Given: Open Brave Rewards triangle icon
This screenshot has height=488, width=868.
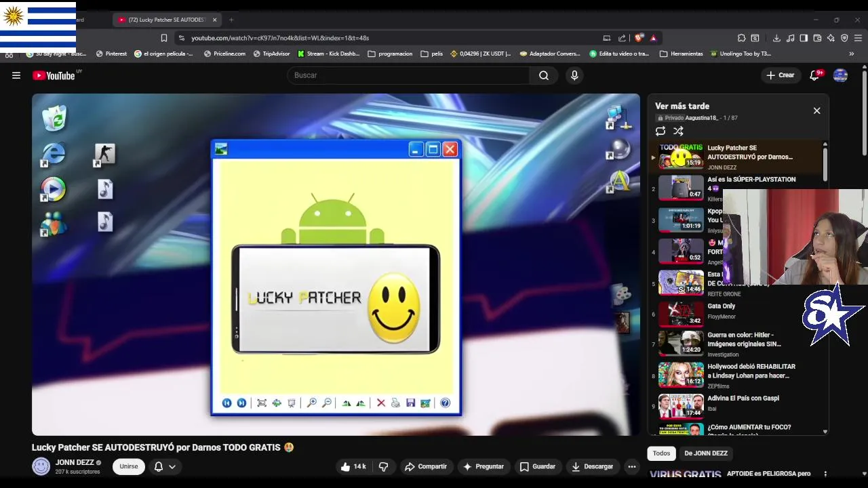Looking at the screenshot, I should (653, 38).
